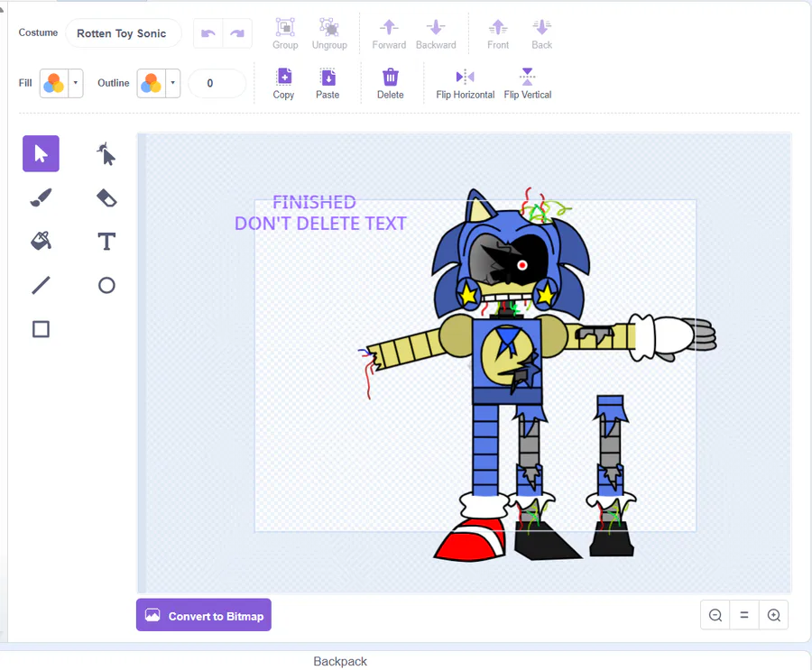Undo the last costume edit
The width and height of the screenshot is (812, 670).
208,33
